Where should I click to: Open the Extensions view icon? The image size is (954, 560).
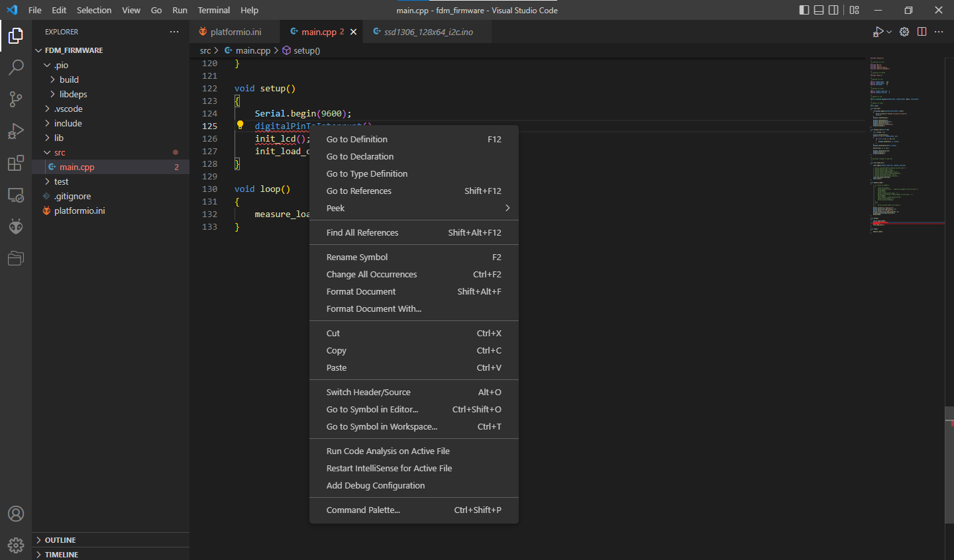pyautogui.click(x=16, y=163)
